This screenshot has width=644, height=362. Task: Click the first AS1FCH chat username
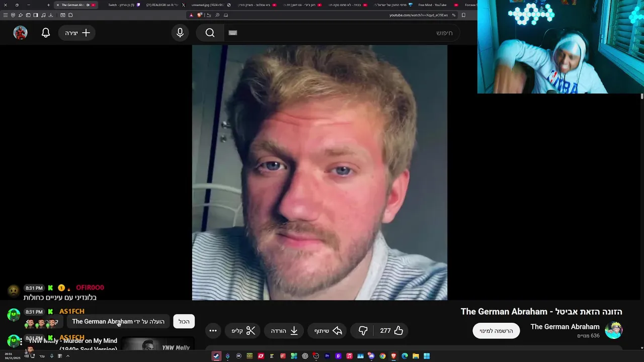click(72, 312)
